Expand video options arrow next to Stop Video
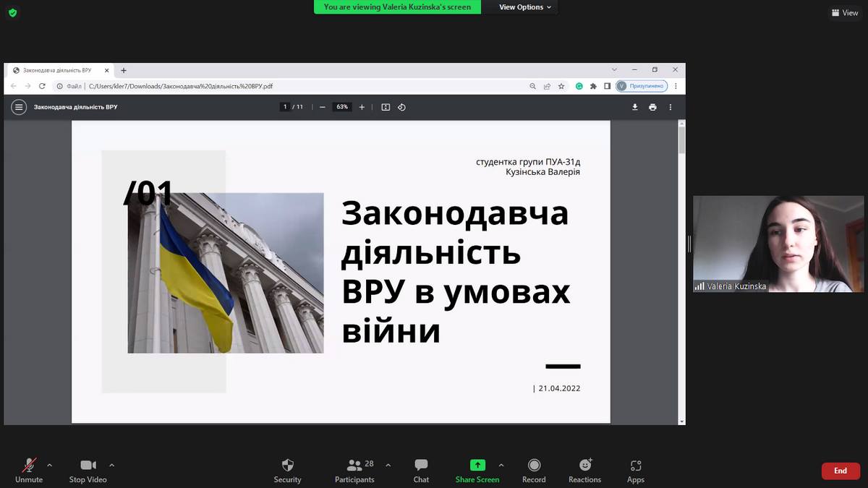 point(111,465)
